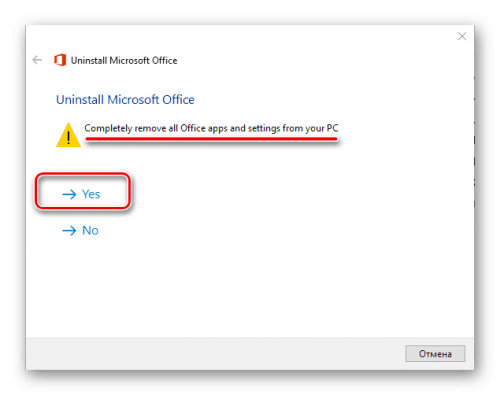The width and height of the screenshot is (500, 395).
Task: Click the word Microsoft in the title bar
Action: tap(129, 60)
